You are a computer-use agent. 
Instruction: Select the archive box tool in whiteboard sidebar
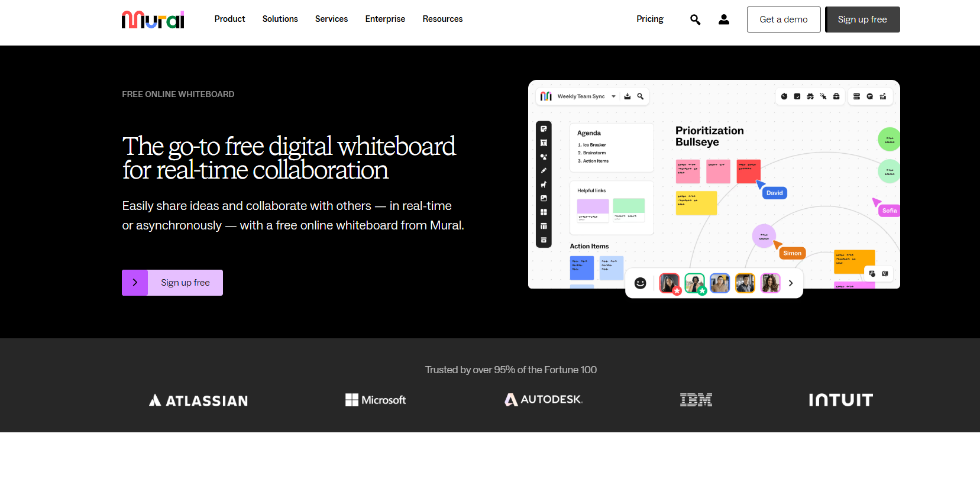[x=544, y=240]
